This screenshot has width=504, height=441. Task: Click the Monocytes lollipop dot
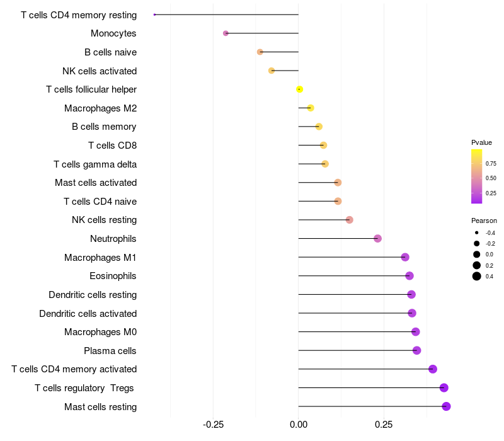click(x=226, y=33)
